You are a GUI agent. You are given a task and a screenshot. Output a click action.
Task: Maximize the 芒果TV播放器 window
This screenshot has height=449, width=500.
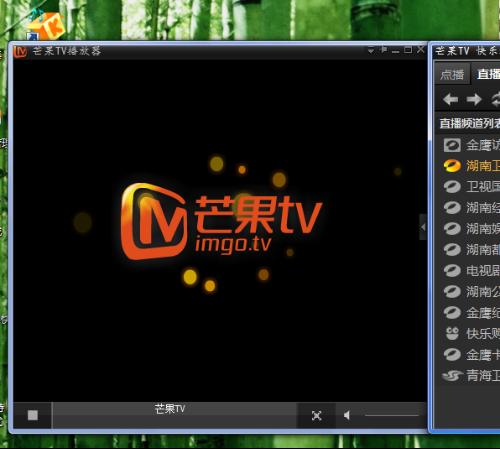(408, 50)
